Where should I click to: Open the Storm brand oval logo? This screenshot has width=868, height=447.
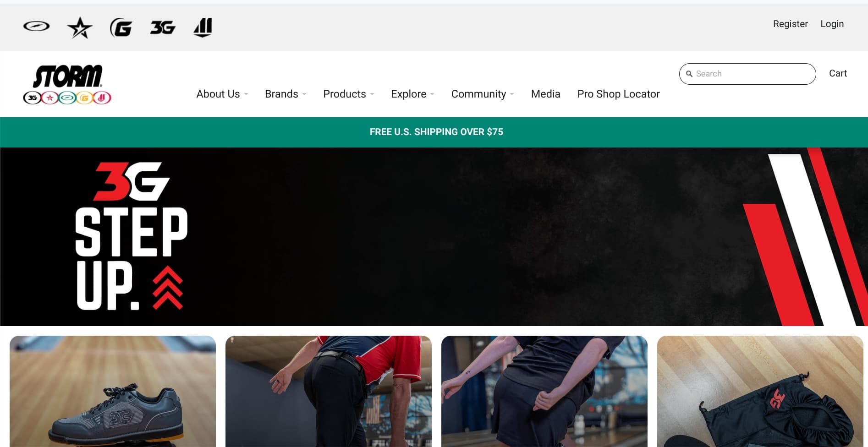36,26
